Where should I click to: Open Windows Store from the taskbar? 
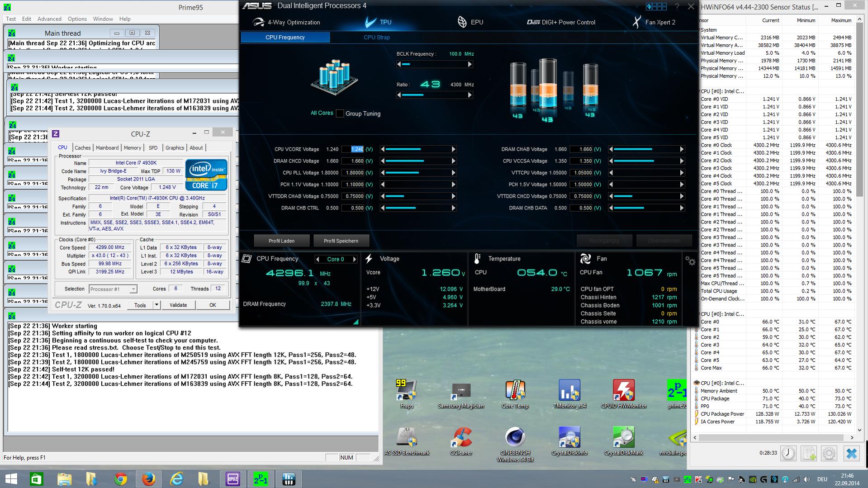pyautogui.click(x=37, y=479)
